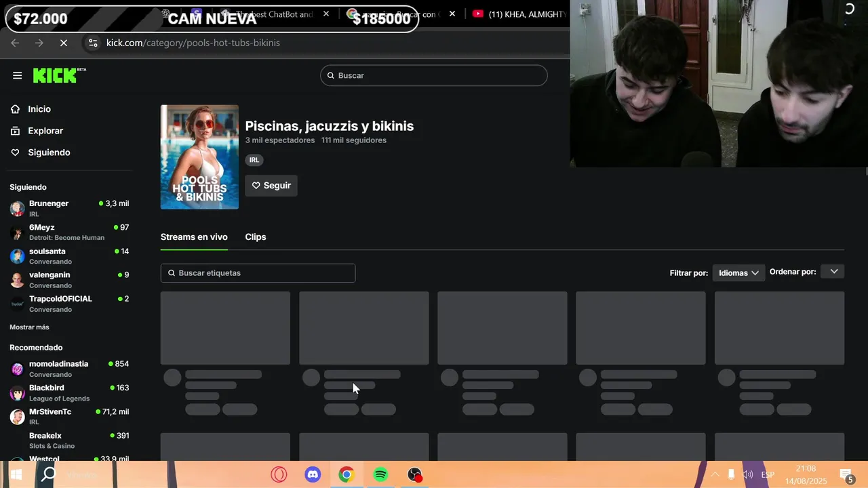The image size is (868, 488).
Task: Open Explorar in sidebar
Action: coord(45,131)
